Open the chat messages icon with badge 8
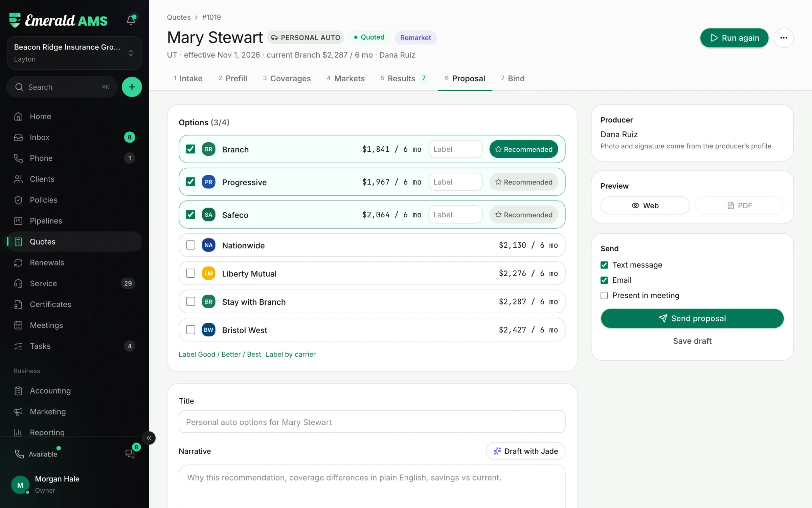Image resolution: width=812 pixels, height=508 pixels. 131,453
